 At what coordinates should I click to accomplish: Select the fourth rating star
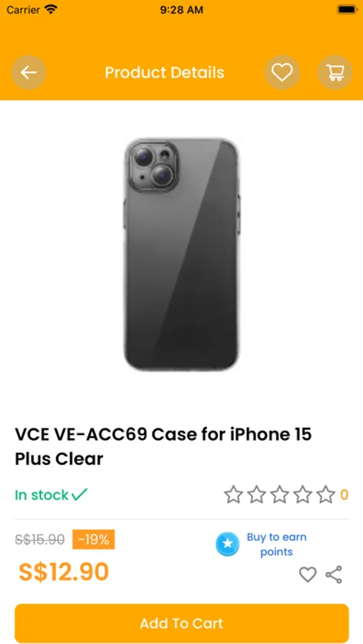(x=303, y=494)
